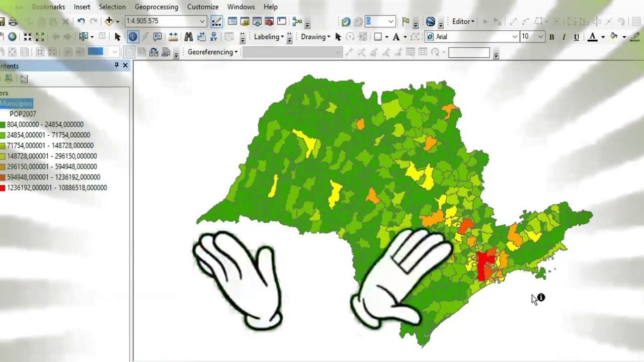Open the Help menu
Viewport: 644px width, 362px height.
(x=271, y=7)
